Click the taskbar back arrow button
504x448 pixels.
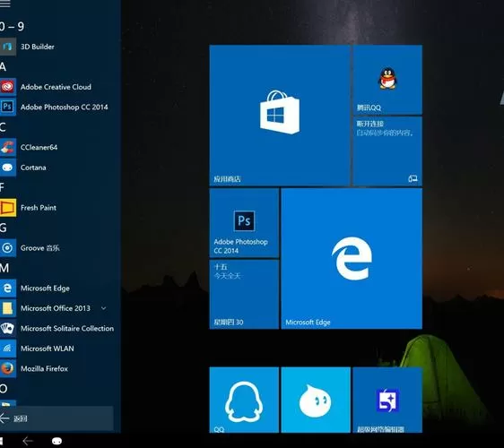point(28,441)
